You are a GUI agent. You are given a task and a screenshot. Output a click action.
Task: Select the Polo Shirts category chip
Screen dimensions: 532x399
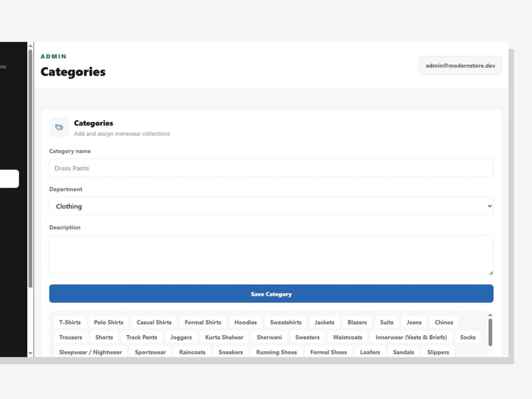pyautogui.click(x=109, y=322)
